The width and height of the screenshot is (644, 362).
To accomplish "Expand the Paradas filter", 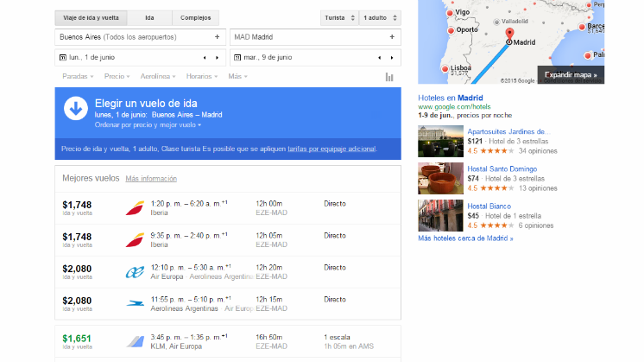I will point(78,76).
